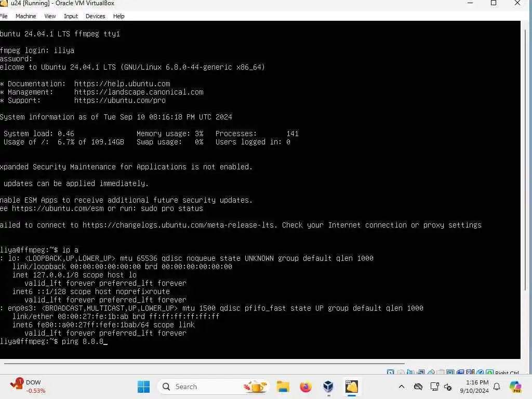Click 'GNU/Linux 6.8.0-44-generic x86_64' text
This screenshot has width=532, height=399.
tap(193, 67)
